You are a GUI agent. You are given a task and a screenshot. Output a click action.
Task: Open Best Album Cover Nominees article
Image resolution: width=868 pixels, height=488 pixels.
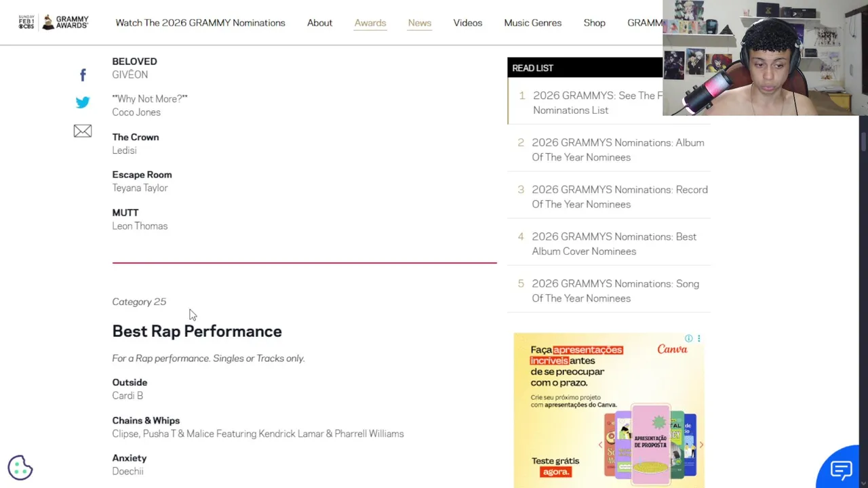(x=614, y=244)
